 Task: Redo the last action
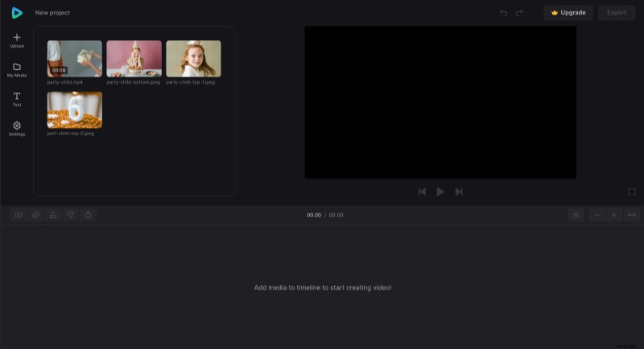click(x=519, y=13)
